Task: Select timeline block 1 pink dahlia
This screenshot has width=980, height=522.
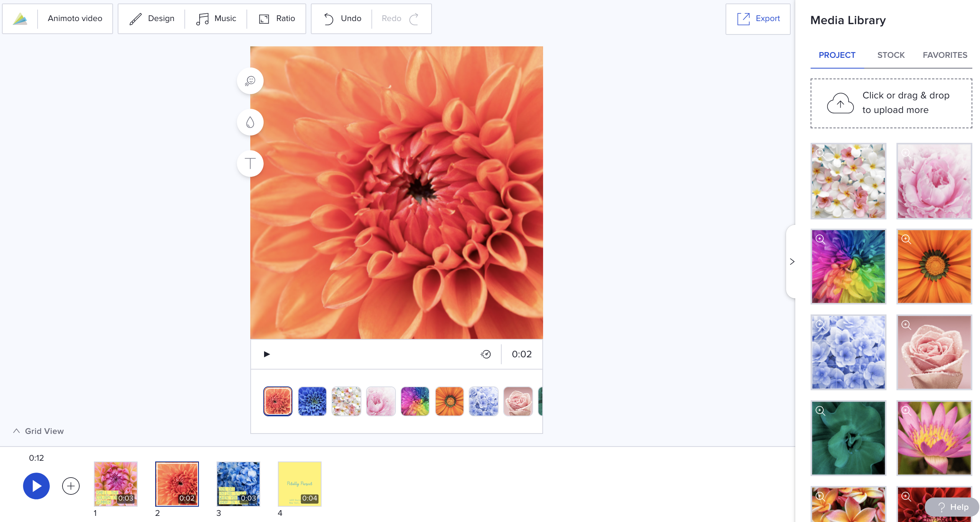Action: coord(116,484)
